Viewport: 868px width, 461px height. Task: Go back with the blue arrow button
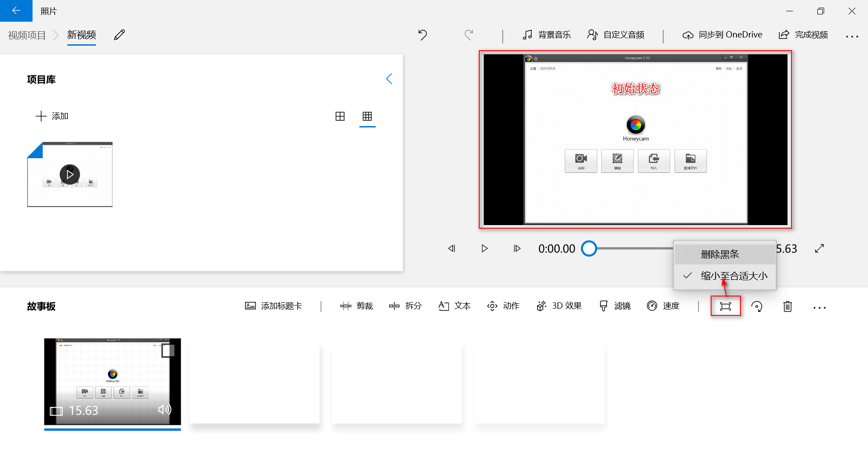point(16,11)
